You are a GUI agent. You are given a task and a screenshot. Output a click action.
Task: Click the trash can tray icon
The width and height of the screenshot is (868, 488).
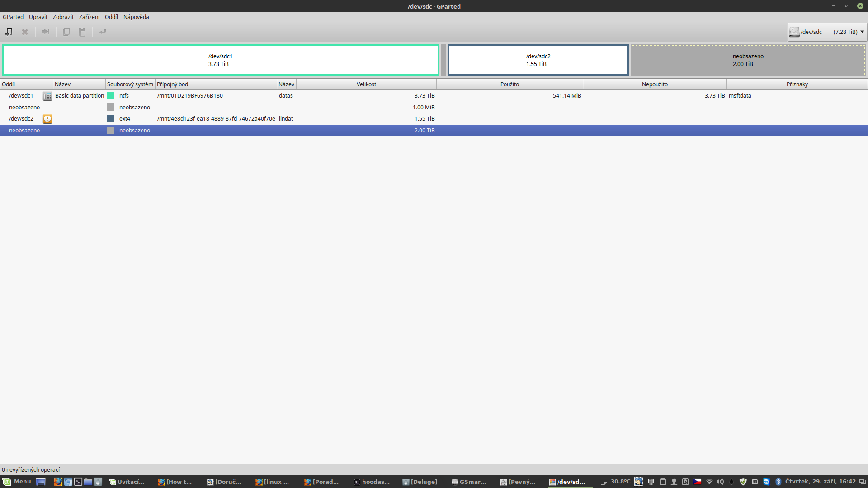click(663, 482)
